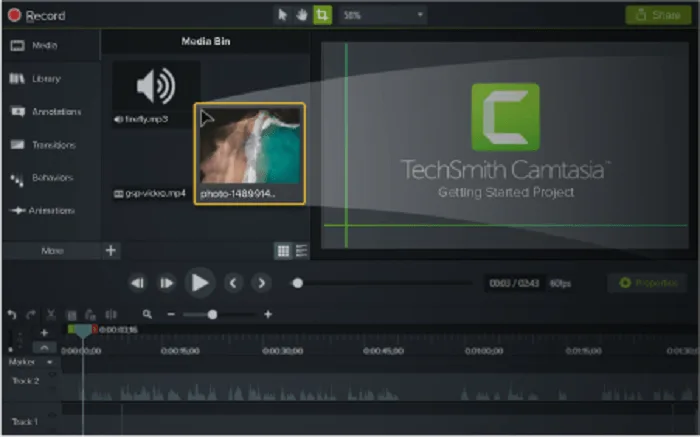Zoom in the timeline with plus
700x437 pixels.
coord(268,315)
